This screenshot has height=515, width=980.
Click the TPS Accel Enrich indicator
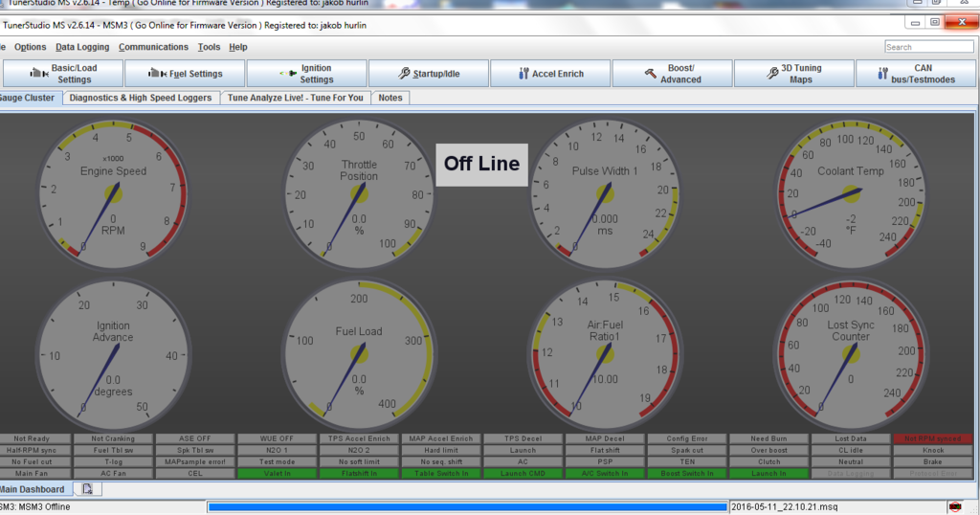pos(359,438)
